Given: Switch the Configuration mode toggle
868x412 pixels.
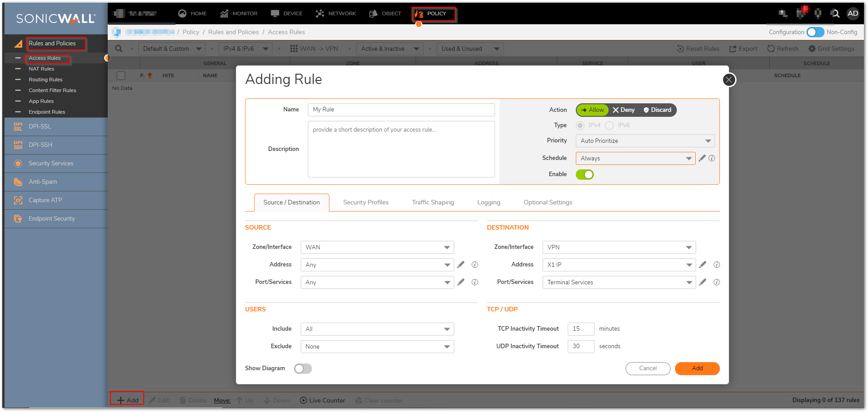Looking at the screenshot, I should coord(815,32).
